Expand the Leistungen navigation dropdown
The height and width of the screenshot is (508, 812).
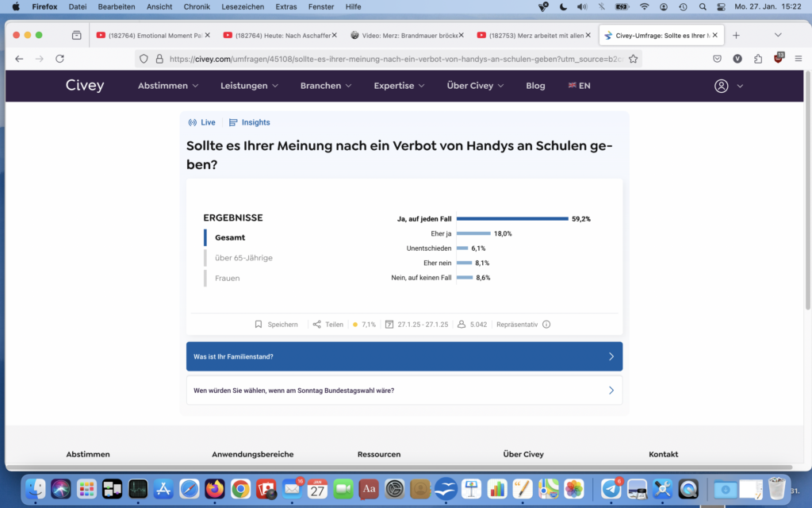tap(249, 86)
